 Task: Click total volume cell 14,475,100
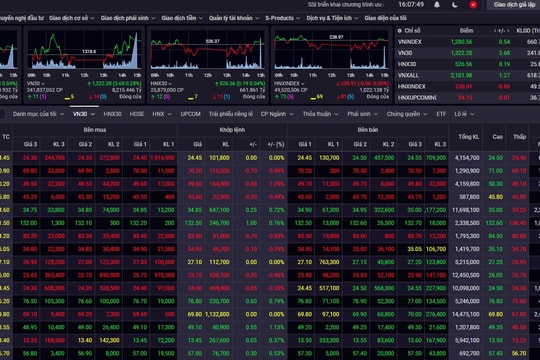(x=465, y=314)
